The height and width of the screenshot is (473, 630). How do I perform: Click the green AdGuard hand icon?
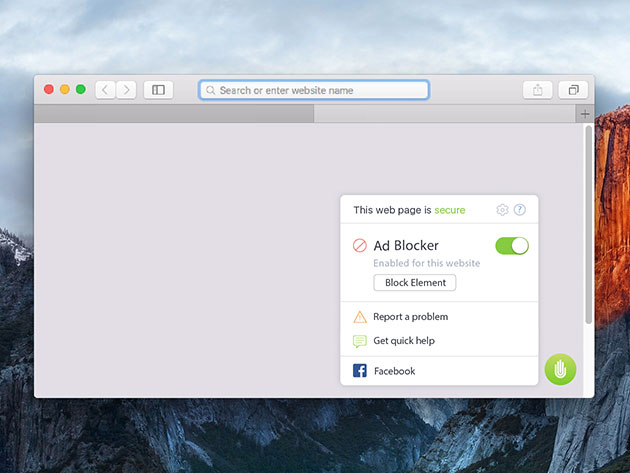tap(561, 369)
